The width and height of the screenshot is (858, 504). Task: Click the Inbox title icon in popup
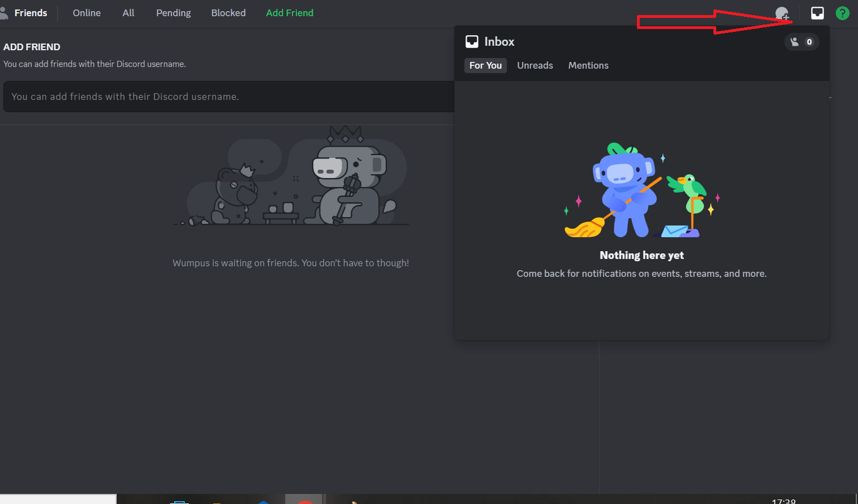(472, 42)
